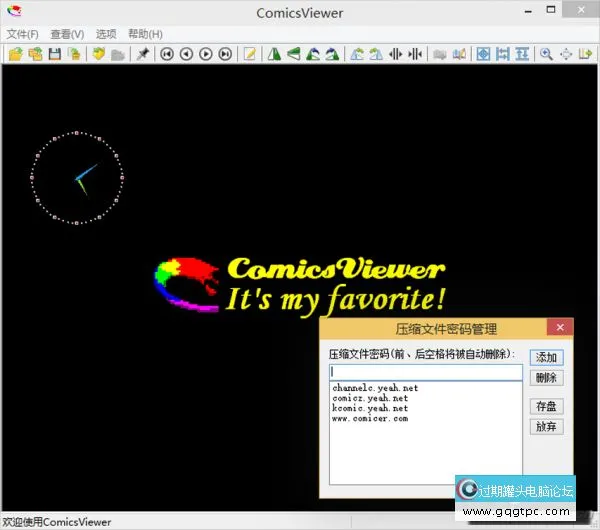Go to the next page
This screenshot has height=530, width=600.
pyautogui.click(x=206, y=54)
